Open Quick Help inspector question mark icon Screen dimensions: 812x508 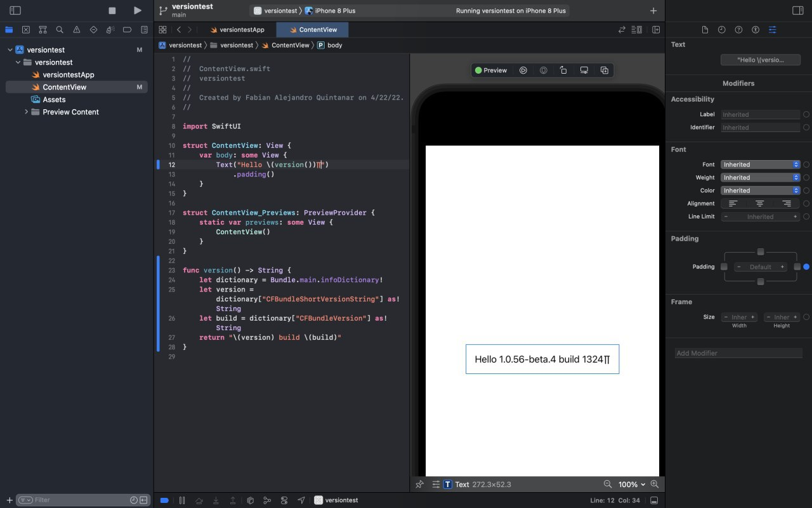(x=738, y=29)
